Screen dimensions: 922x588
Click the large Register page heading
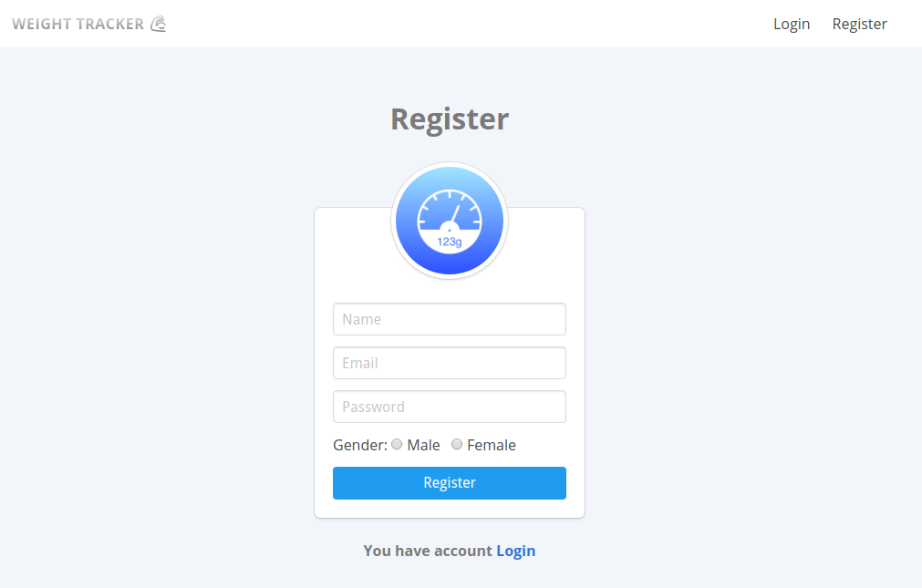tap(450, 119)
